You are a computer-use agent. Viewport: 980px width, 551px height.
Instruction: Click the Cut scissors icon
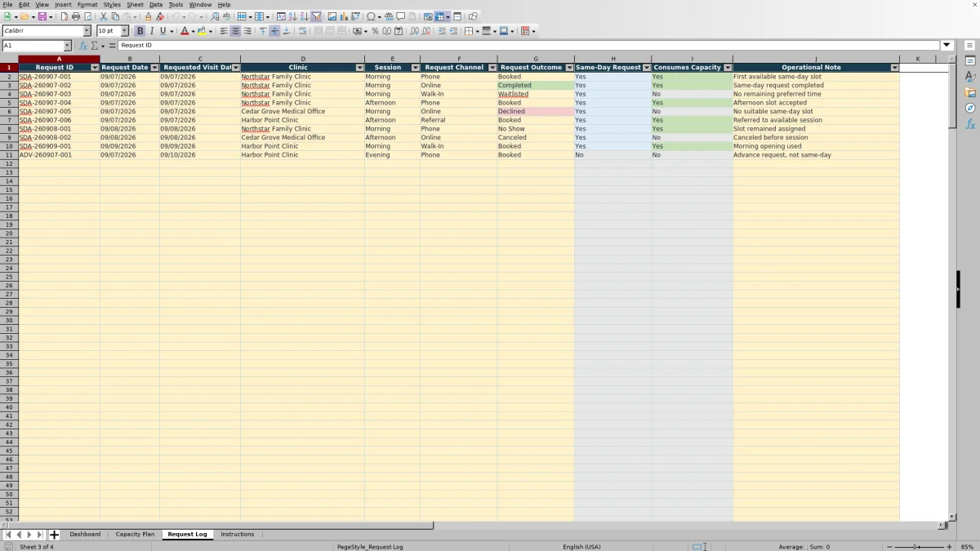pyautogui.click(x=104, y=16)
